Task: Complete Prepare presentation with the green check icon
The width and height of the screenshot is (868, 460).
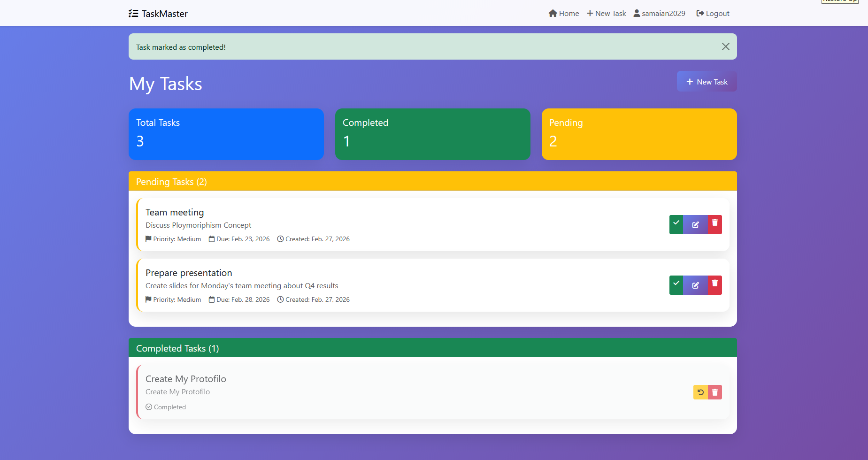Action: [x=676, y=285]
